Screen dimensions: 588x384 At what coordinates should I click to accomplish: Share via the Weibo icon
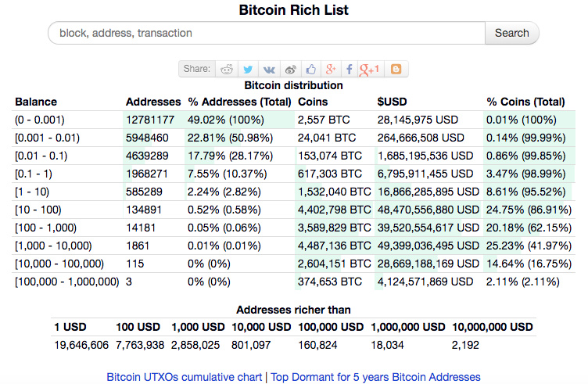coord(290,69)
